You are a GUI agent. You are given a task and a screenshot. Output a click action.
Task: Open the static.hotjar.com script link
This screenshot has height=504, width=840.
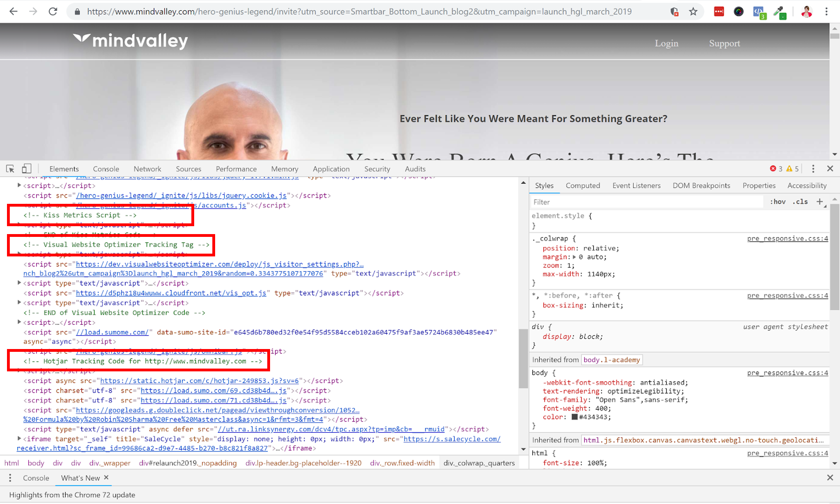(199, 381)
